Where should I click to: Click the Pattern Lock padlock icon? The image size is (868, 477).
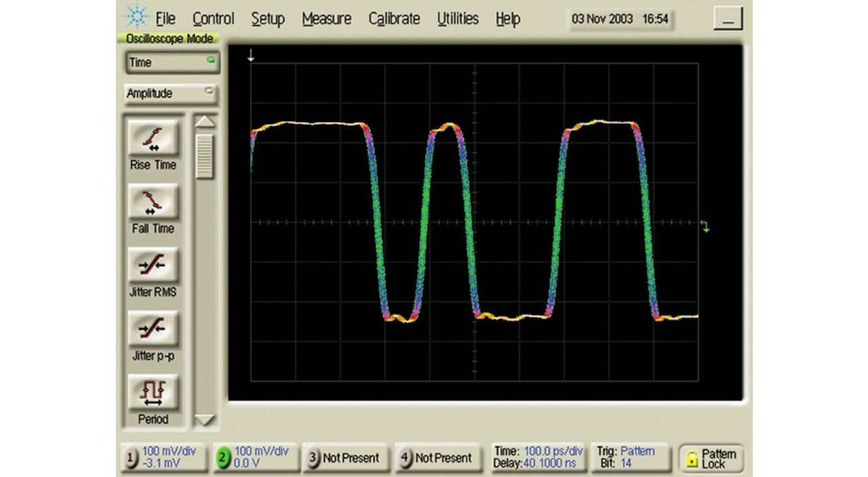coord(692,459)
